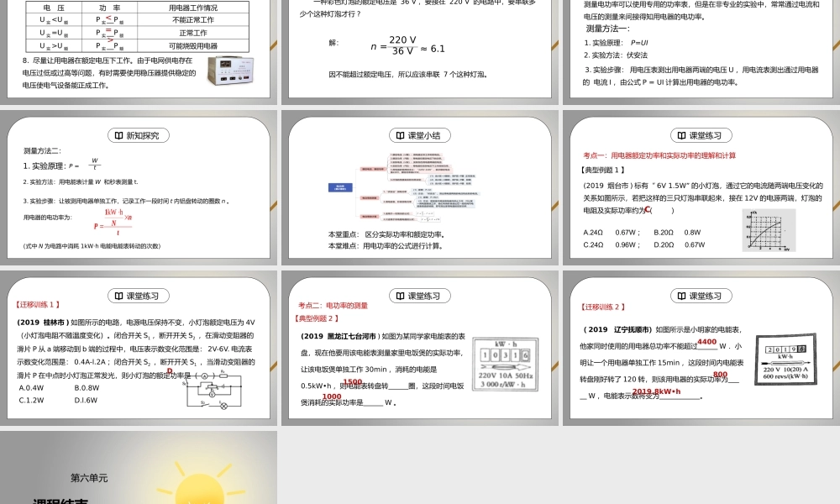Screen dimensions: 840x504
Task: Click the 测量方法二 heading
Action: pos(42,151)
